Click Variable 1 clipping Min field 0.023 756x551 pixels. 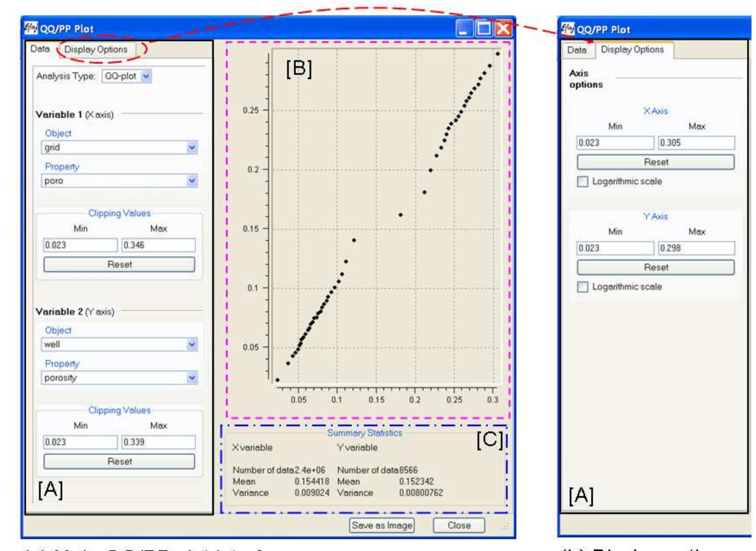pyautogui.click(x=80, y=245)
